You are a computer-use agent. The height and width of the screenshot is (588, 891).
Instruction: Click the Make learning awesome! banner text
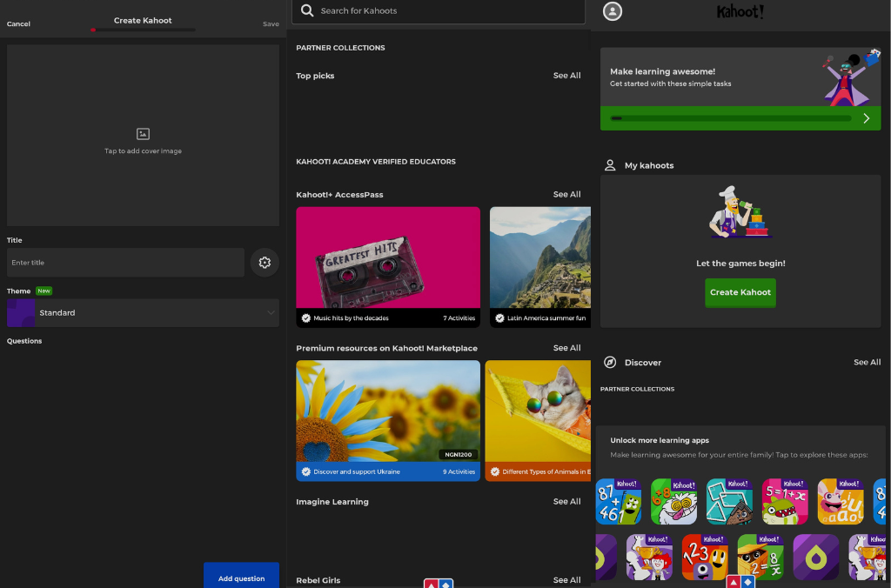tap(662, 71)
